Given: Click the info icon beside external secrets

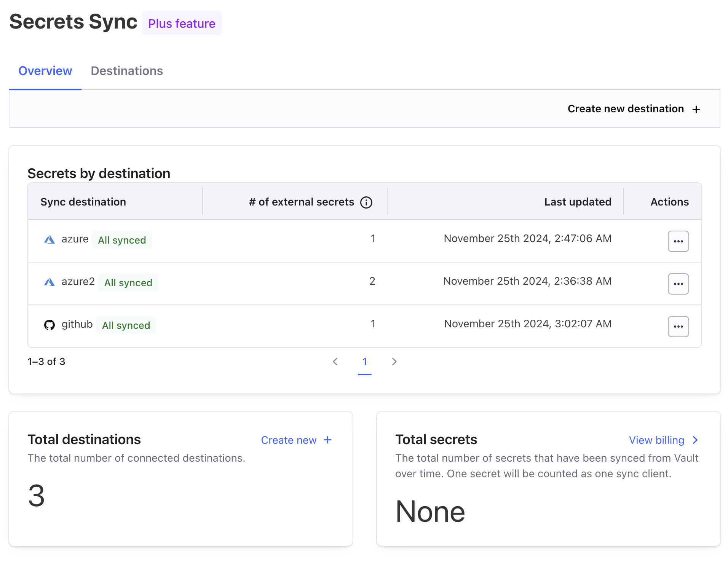Looking at the screenshot, I should click(x=366, y=202).
